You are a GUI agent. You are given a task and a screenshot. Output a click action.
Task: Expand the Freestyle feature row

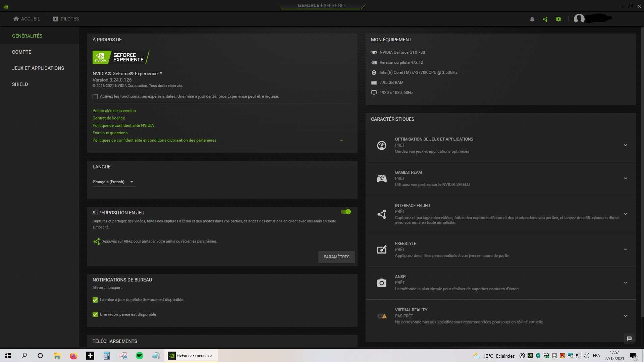(626, 250)
